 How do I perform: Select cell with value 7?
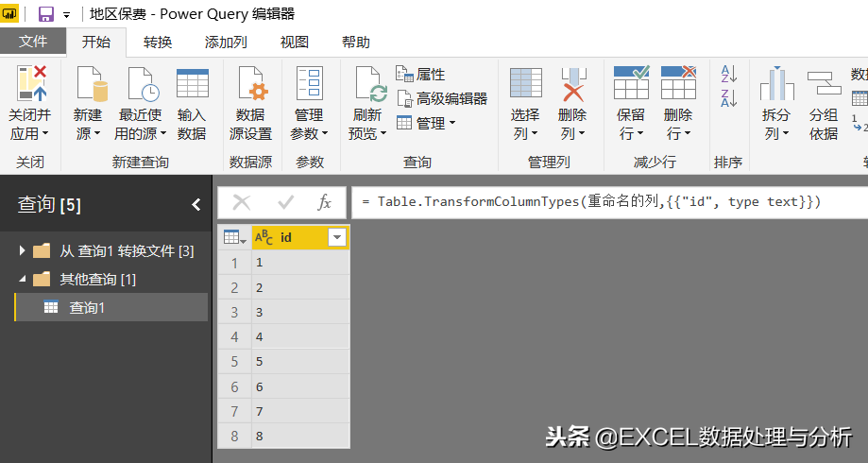pos(300,411)
